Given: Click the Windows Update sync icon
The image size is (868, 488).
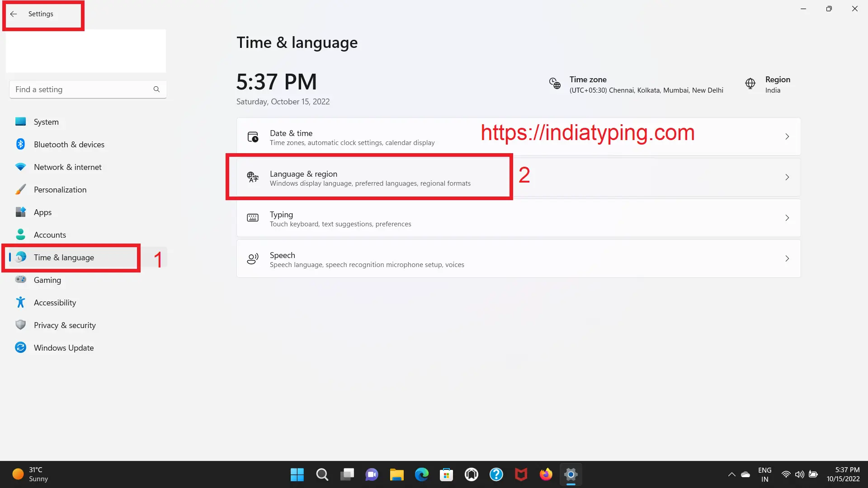Looking at the screenshot, I should [x=20, y=347].
